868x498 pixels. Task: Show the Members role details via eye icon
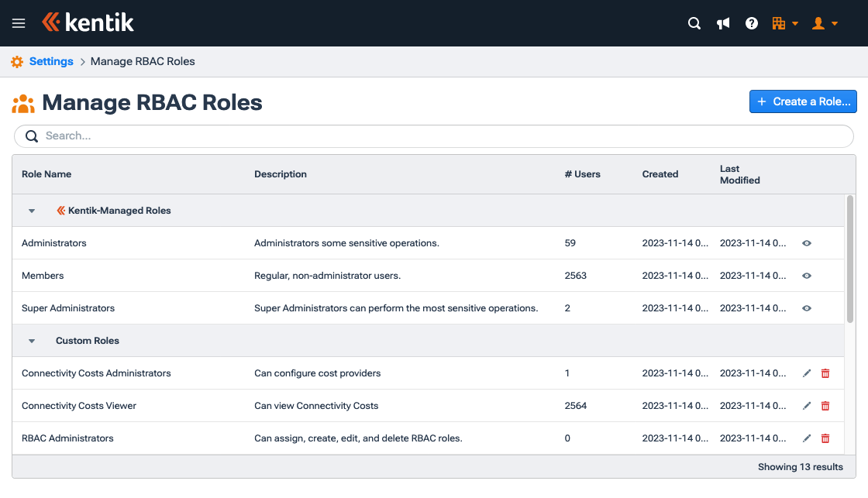(807, 276)
